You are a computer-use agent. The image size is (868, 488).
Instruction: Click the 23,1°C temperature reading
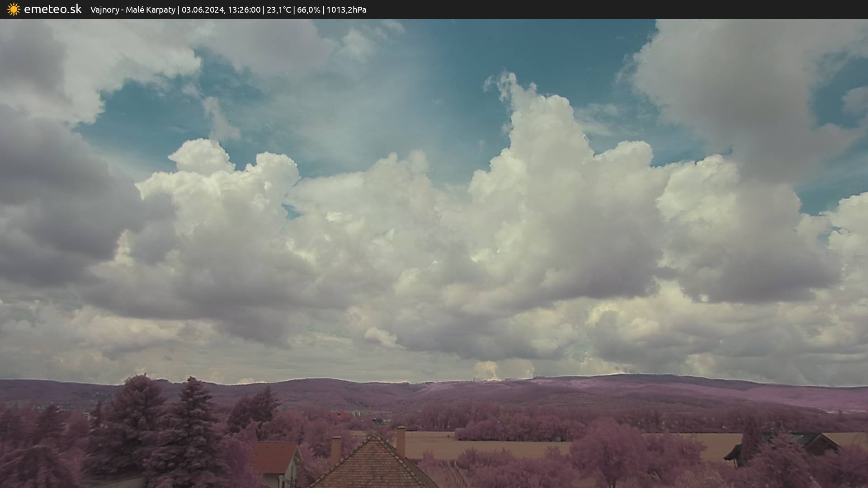278,10
